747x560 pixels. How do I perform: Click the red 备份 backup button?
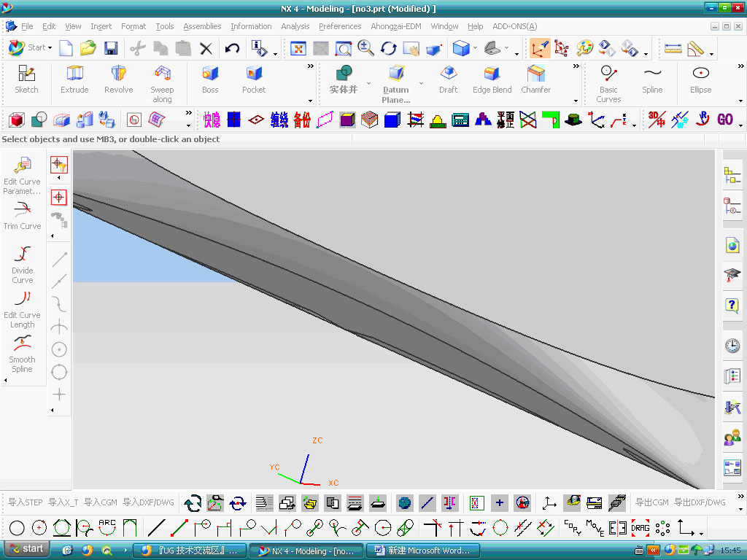pos(302,120)
